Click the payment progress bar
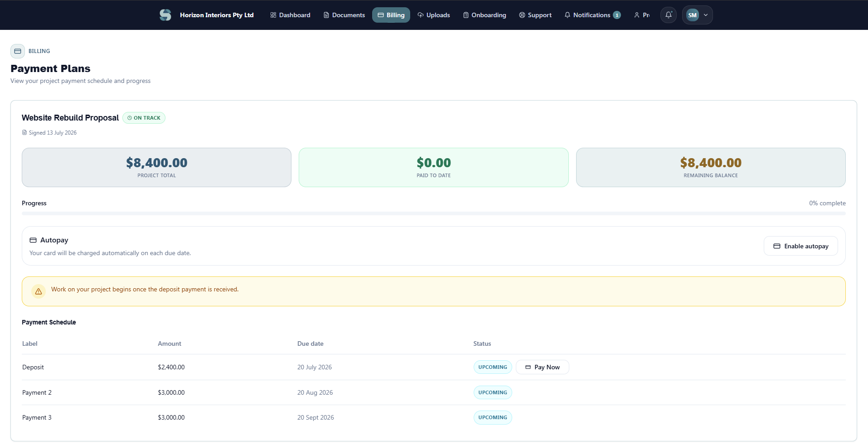Screen dimensions: 868x445 tap(433, 213)
